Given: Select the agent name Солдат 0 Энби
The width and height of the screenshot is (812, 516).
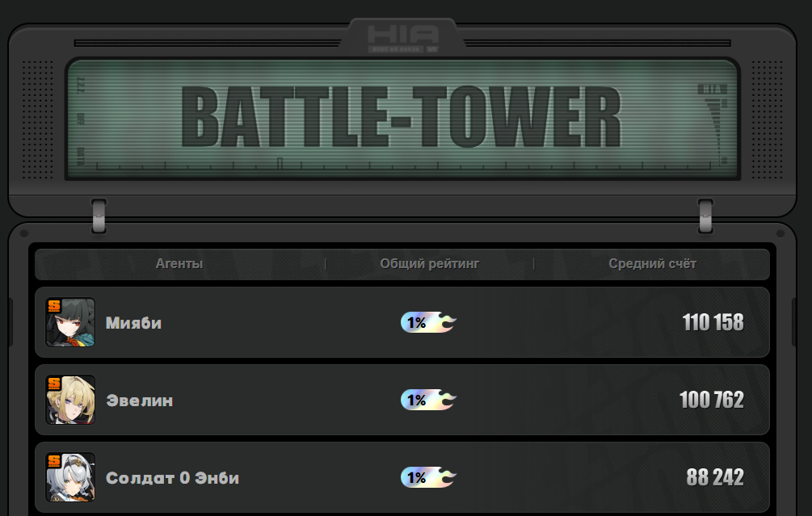Looking at the screenshot, I should coord(172,478).
